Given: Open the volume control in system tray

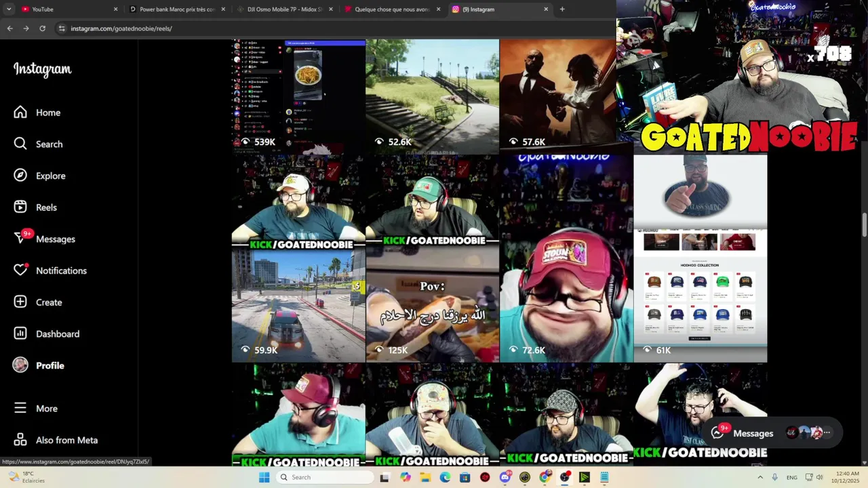Looking at the screenshot, I should pos(819,477).
